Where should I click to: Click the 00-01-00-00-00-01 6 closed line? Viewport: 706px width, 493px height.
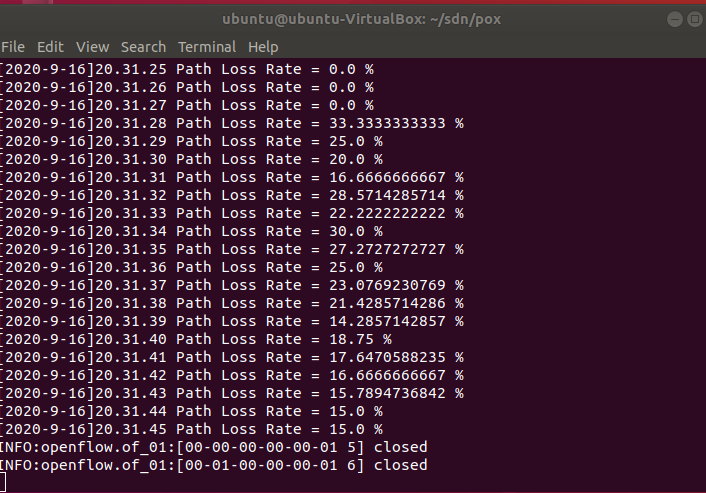coord(214,466)
